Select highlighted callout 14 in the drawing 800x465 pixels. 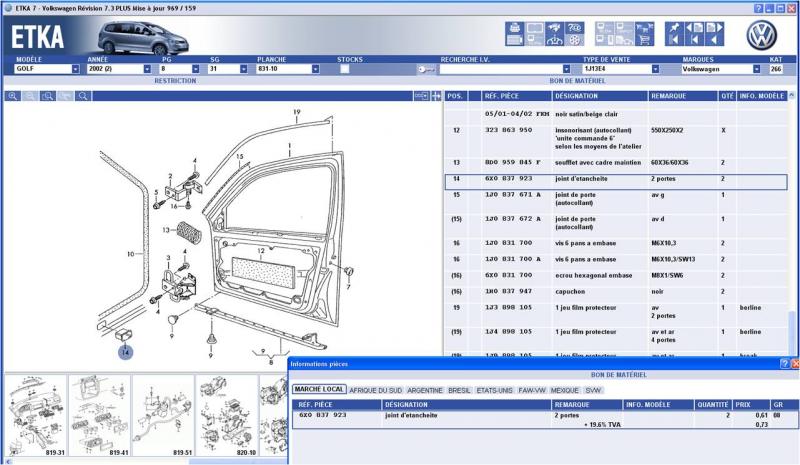tap(126, 352)
